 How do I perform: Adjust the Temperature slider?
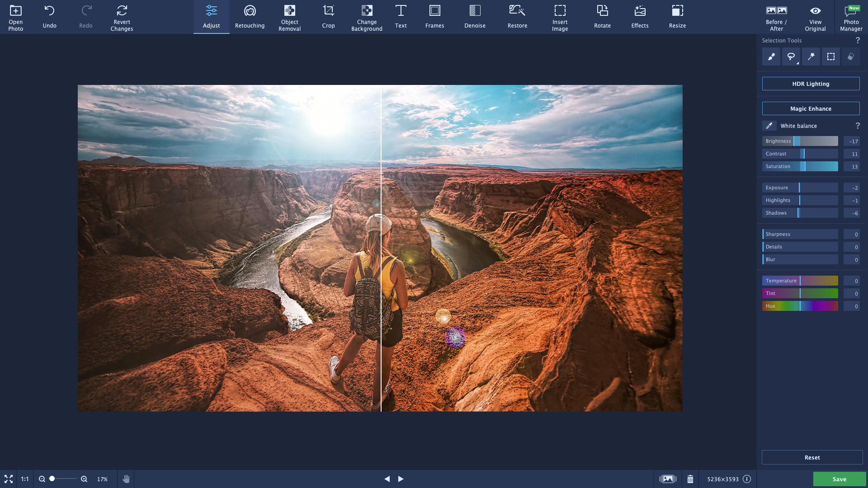coord(800,281)
